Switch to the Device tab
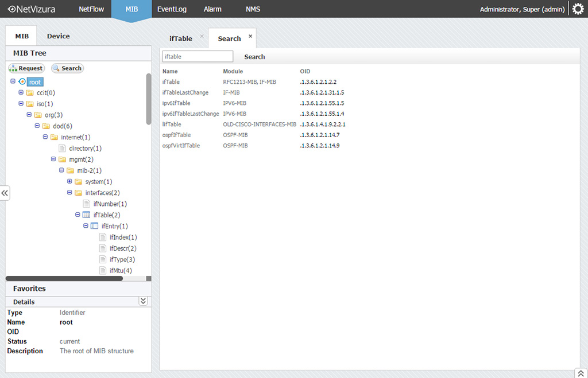 coord(58,36)
